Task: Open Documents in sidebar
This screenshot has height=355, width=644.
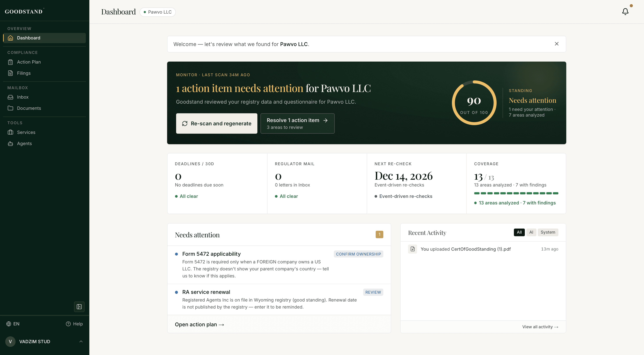Action: [x=44, y=108]
